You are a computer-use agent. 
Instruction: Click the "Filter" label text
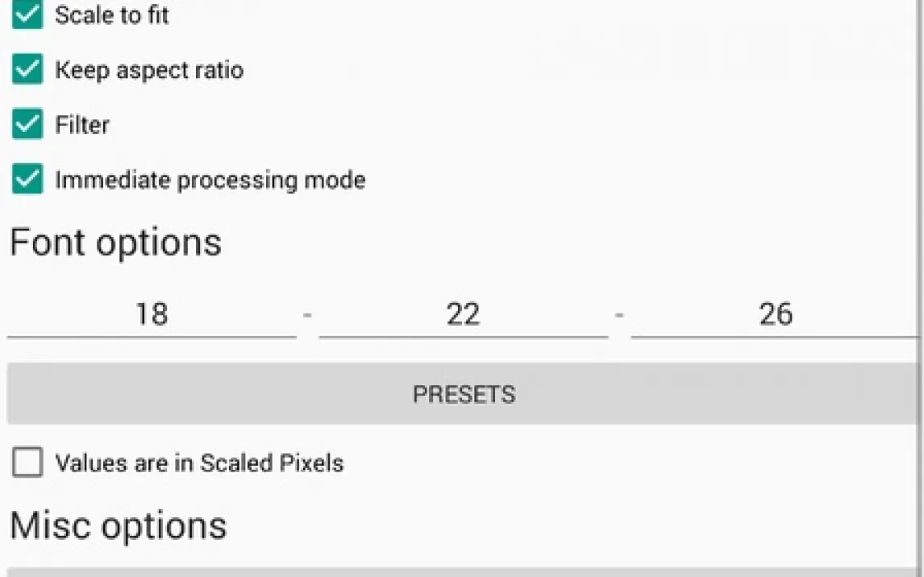pyautogui.click(x=82, y=125)
